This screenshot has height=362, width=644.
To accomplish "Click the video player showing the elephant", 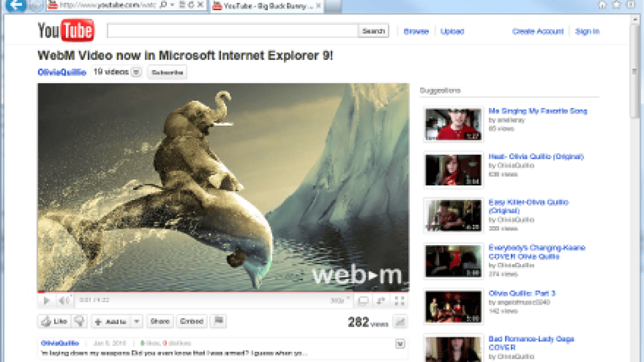I will tap(223, 187).
